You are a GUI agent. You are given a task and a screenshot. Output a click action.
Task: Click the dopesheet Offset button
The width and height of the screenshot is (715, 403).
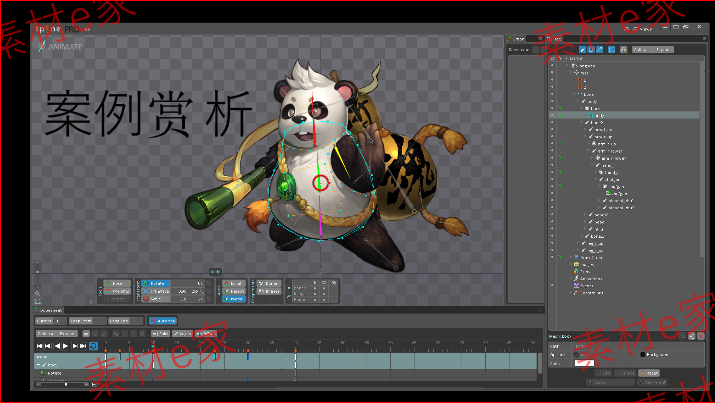(205, 334)
